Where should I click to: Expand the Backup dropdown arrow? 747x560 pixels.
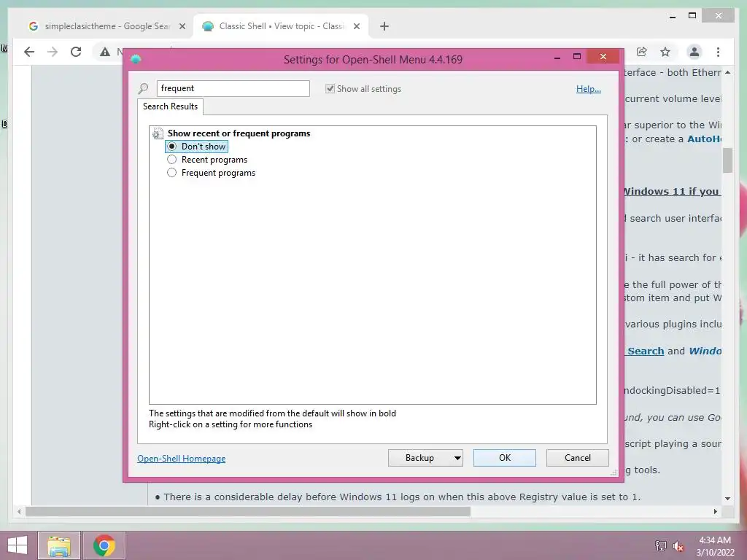coord(457,458)
